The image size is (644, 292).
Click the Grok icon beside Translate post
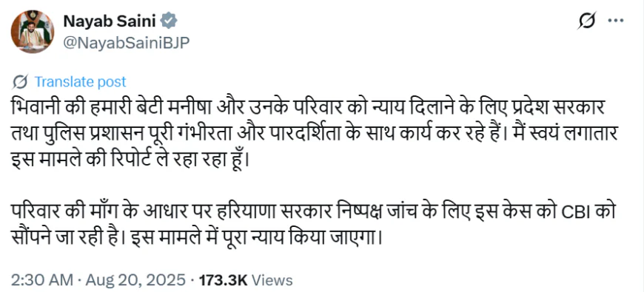coord(20,81)
